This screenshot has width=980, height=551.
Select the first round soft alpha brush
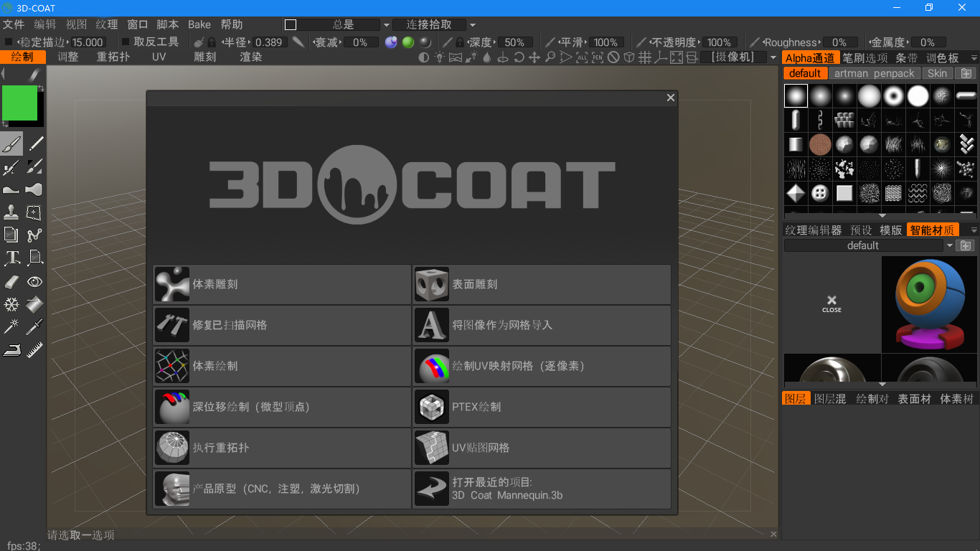(x=796, y=95)
